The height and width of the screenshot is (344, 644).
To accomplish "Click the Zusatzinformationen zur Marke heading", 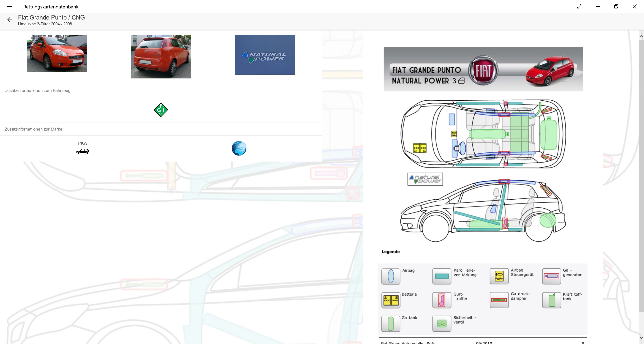I will [33, 129].
